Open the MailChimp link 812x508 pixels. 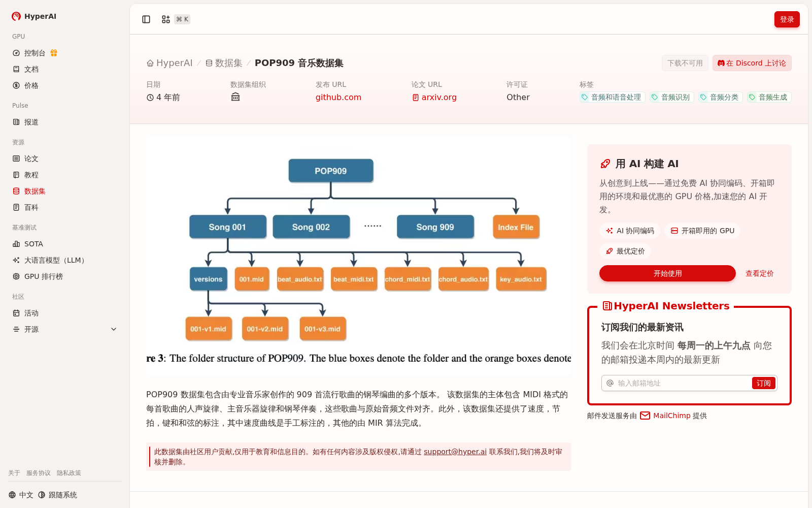coord(671,416)
